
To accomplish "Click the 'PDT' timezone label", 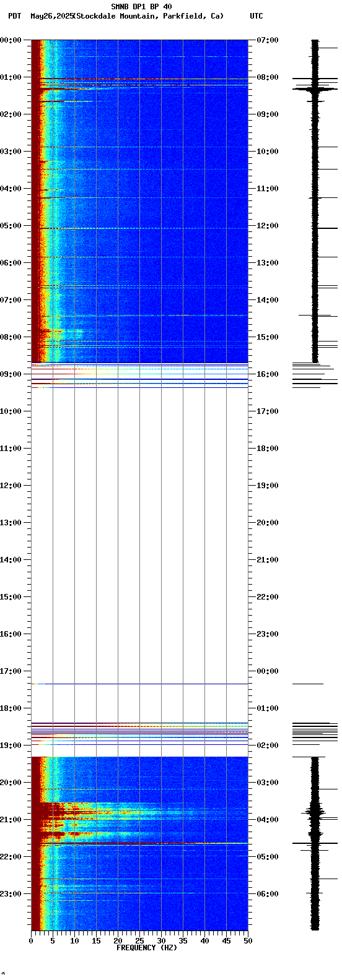I will [x=14, y=16].
